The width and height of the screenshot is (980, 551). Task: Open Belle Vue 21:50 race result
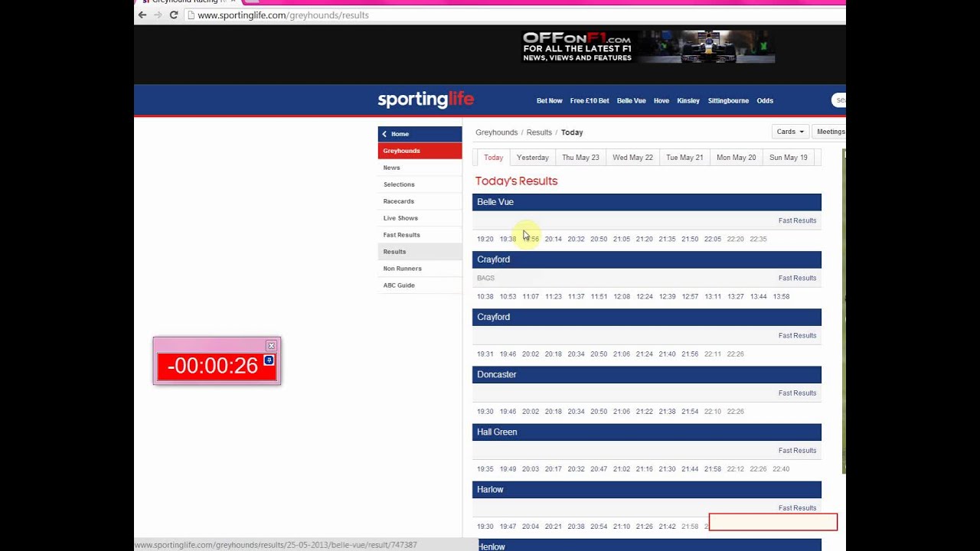click(x=690, y=239)
